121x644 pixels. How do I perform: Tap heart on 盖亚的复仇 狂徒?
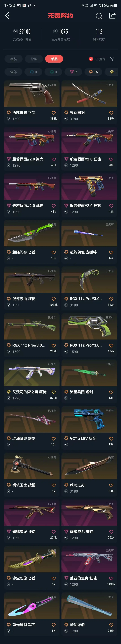111,578
